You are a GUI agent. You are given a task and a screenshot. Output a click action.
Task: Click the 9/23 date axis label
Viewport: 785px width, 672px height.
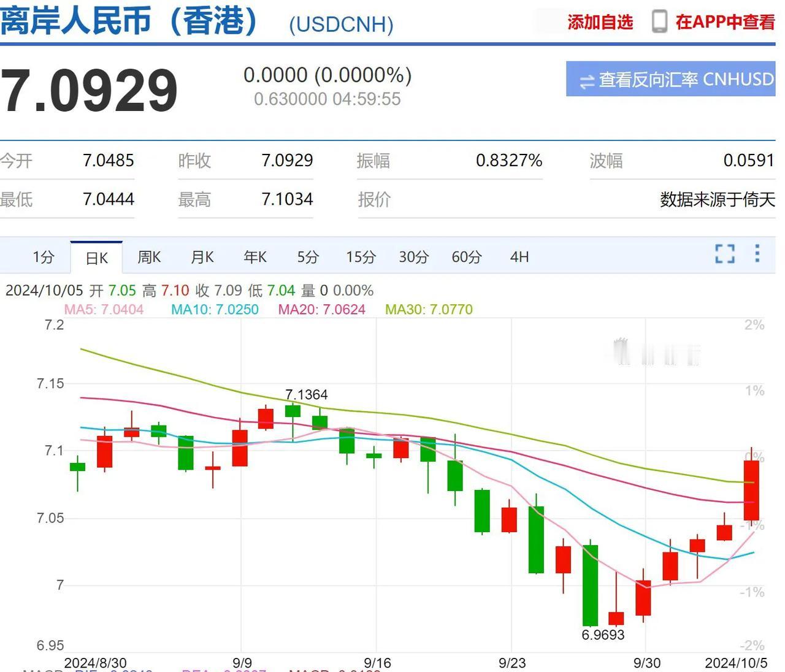(512, 663)
